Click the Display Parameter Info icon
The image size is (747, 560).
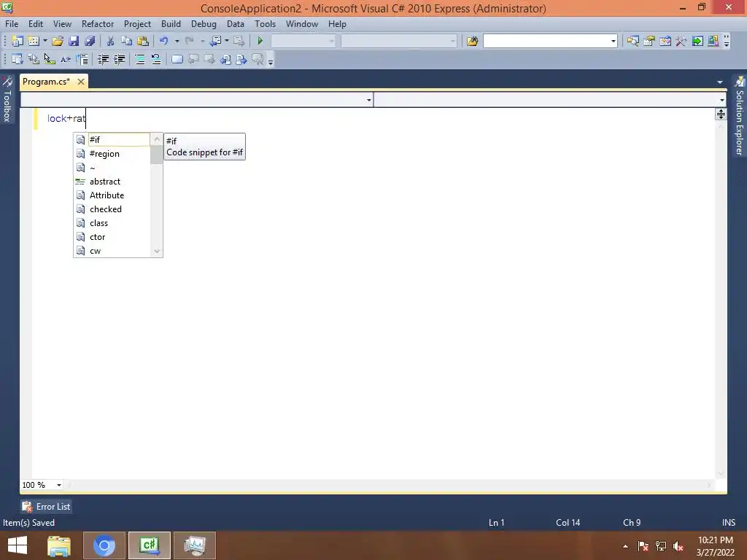tap(34, 59)
